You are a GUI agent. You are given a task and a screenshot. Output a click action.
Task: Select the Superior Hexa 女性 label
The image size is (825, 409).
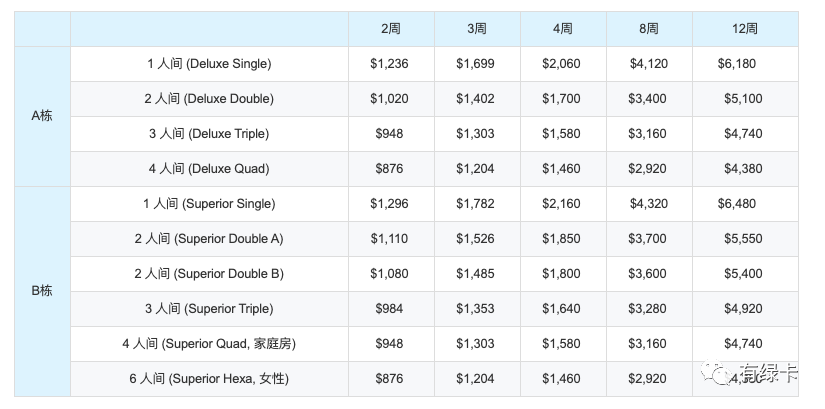click(209, 379)
